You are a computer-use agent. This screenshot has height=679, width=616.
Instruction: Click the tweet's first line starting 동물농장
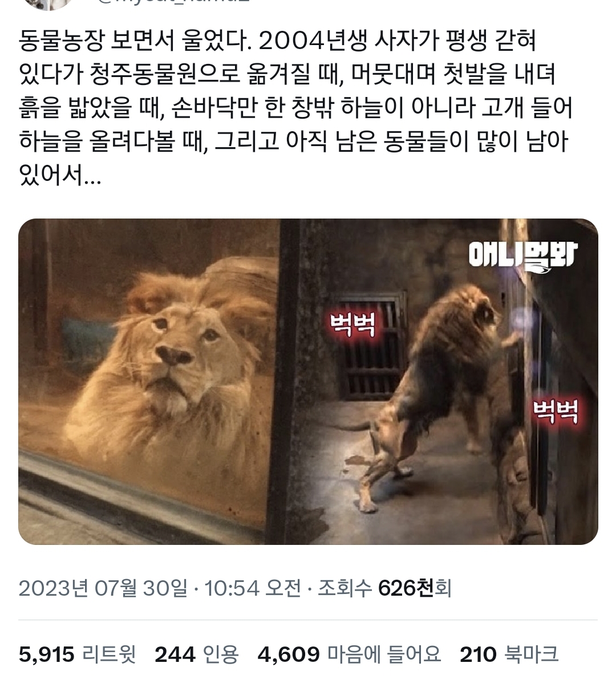pos(278,41)
